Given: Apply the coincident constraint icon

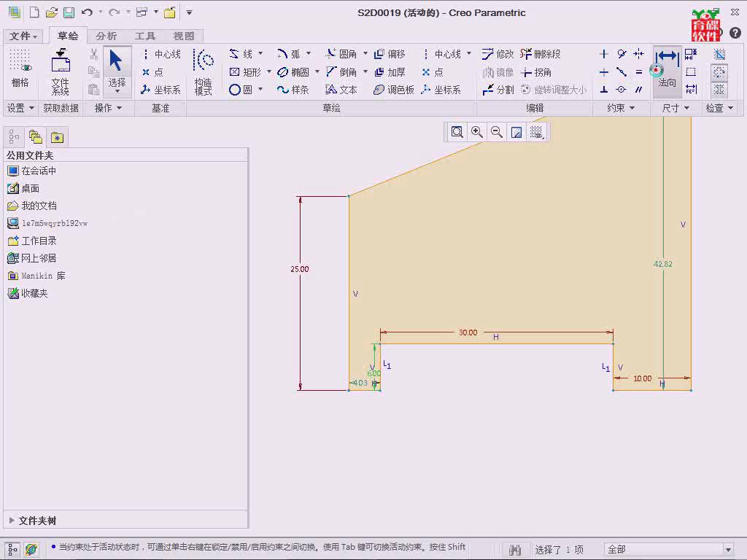Looking at the screenshot, I should point(622,90).
